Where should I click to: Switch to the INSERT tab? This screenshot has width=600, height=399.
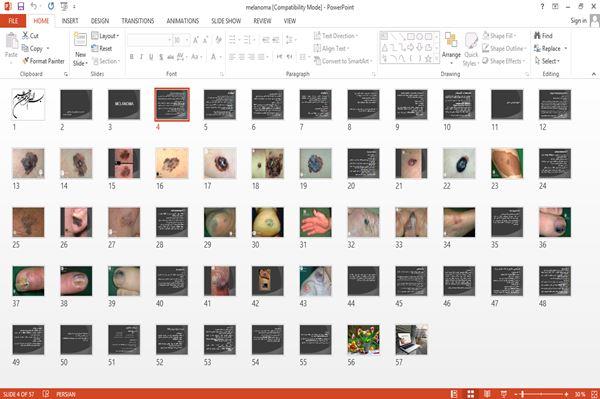coord(70,21)
